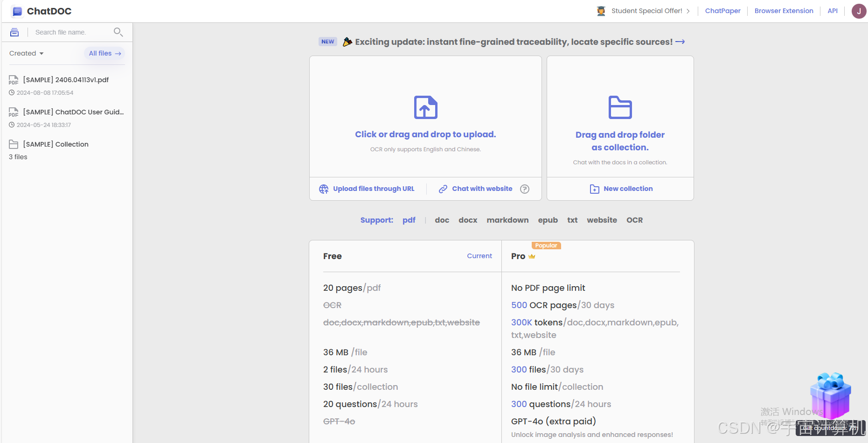Click the ChatDOC logo icon
The height and width of the screenshot is (443, 868).
pyautogui.click(x=17, y=11)
